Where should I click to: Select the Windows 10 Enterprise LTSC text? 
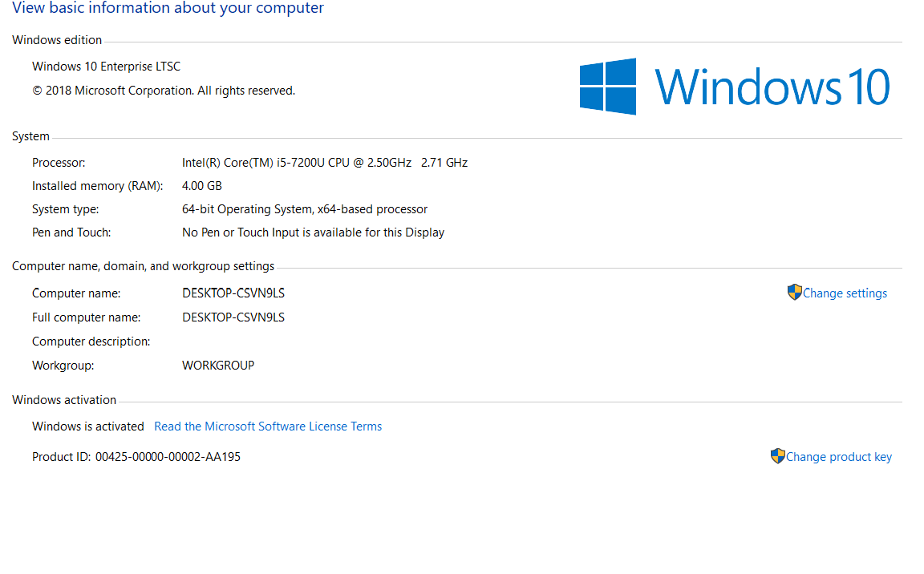pyautogui.click(x=106, y=67)
